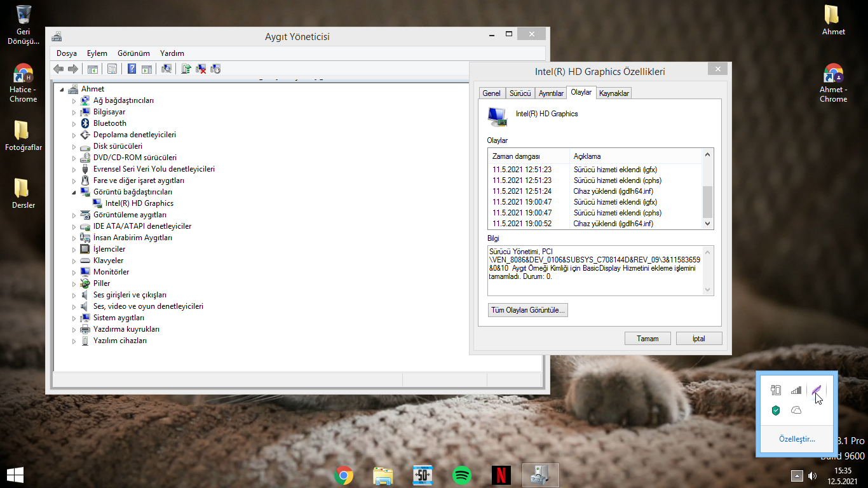
Task: Open the Görünüm menu
Action: coord(133,53)
